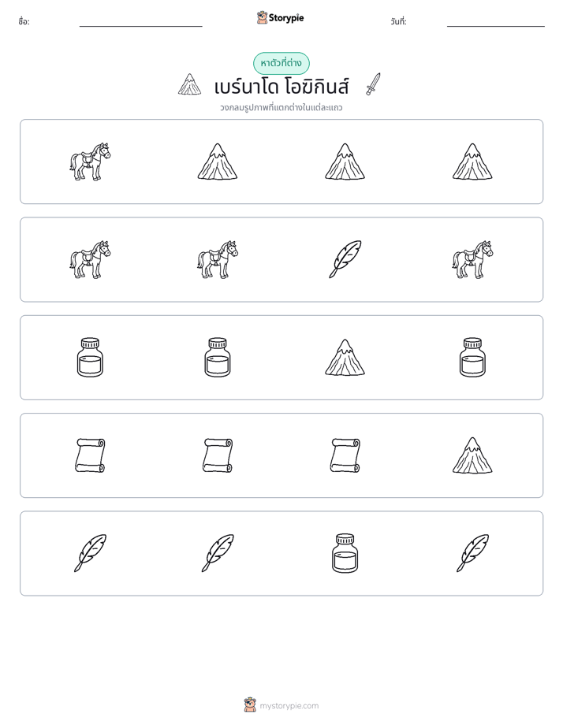The width and height of the screenshot is (563, 728).
Task: Select the last feather in the bottom row
Action: [472, 553]
